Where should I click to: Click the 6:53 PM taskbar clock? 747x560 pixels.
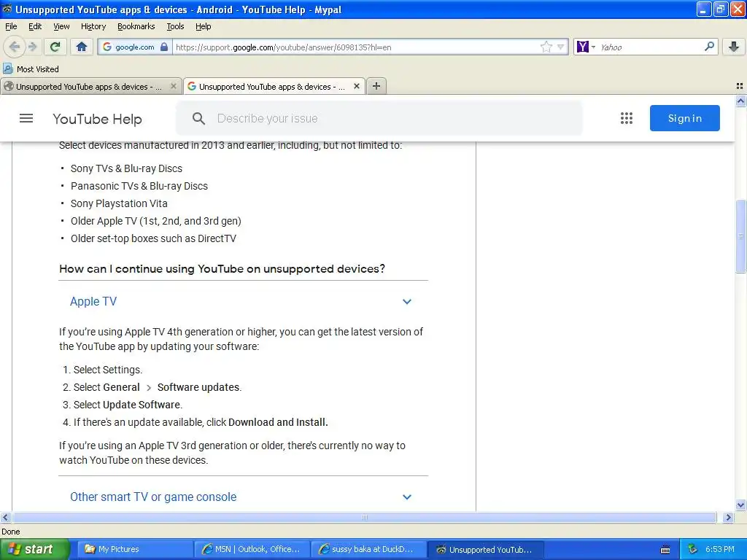tap(720, 549)
